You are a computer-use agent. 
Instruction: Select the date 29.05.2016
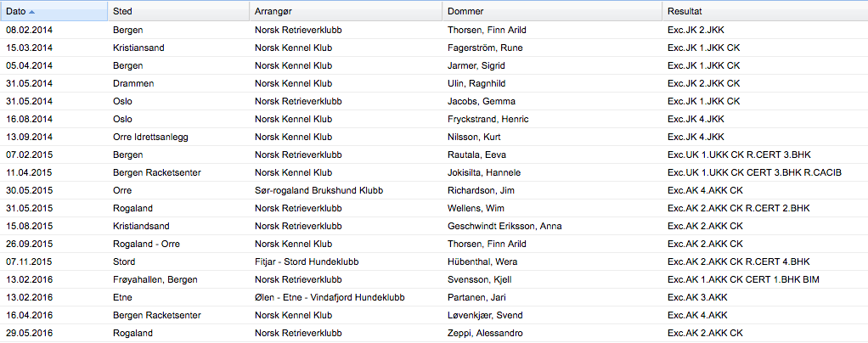click(30, 334)
